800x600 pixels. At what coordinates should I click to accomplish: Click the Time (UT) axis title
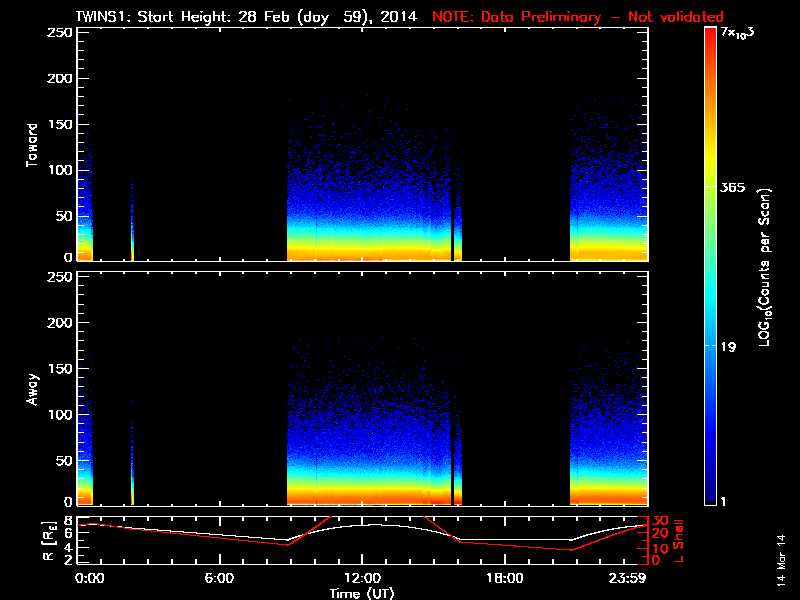click(x=364, y=592)
